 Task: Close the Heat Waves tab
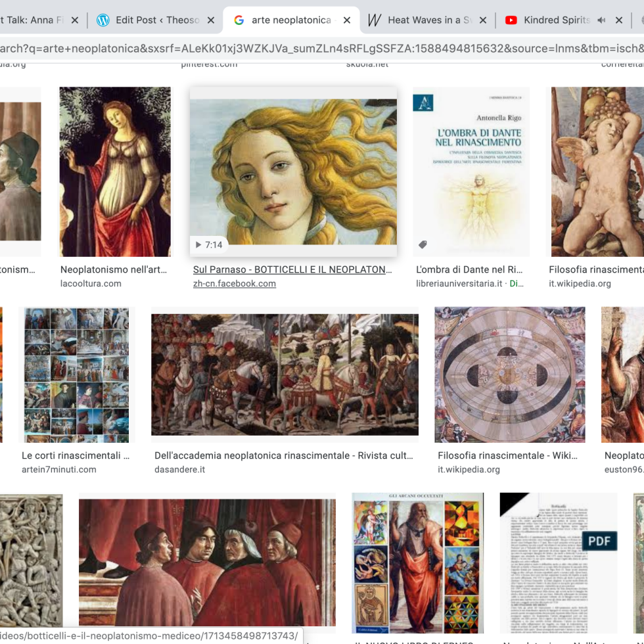tap(482, 20)
